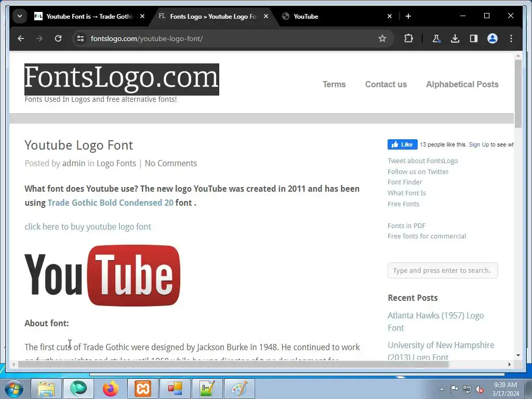Open the Free Fonts sidebar link

[403, 204]
